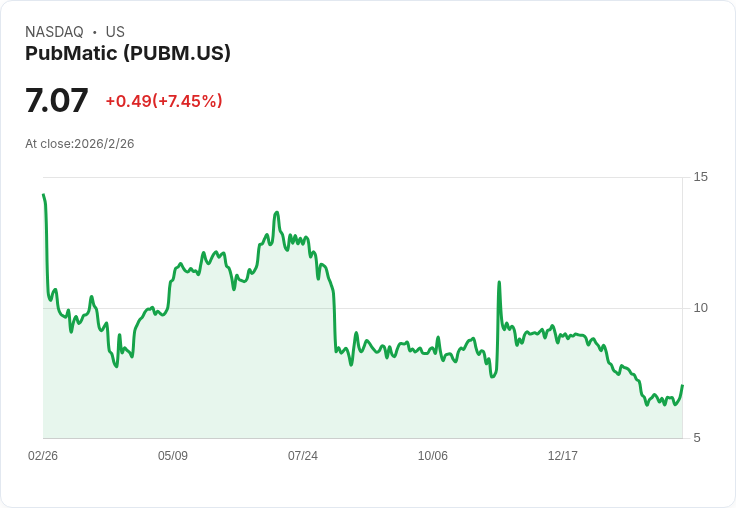Click the NASDAQ exchange label
This screenshot has width=736, height=508.
pyautogui.click(x=54, y=32)
